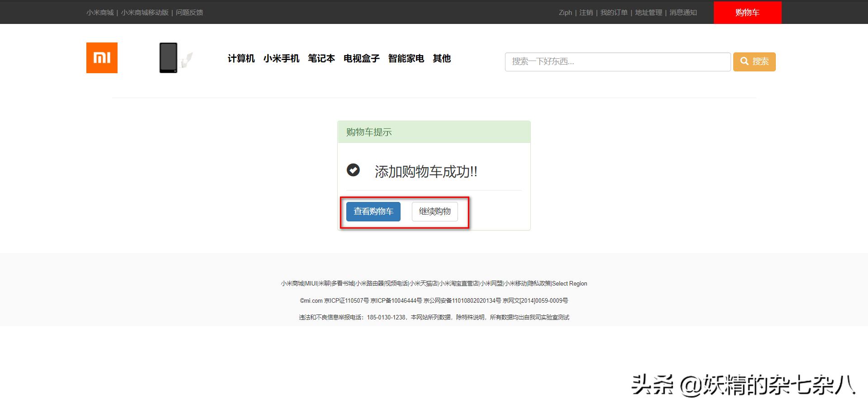
Task: Click the 注销 logout link
Action: point(585,12)
